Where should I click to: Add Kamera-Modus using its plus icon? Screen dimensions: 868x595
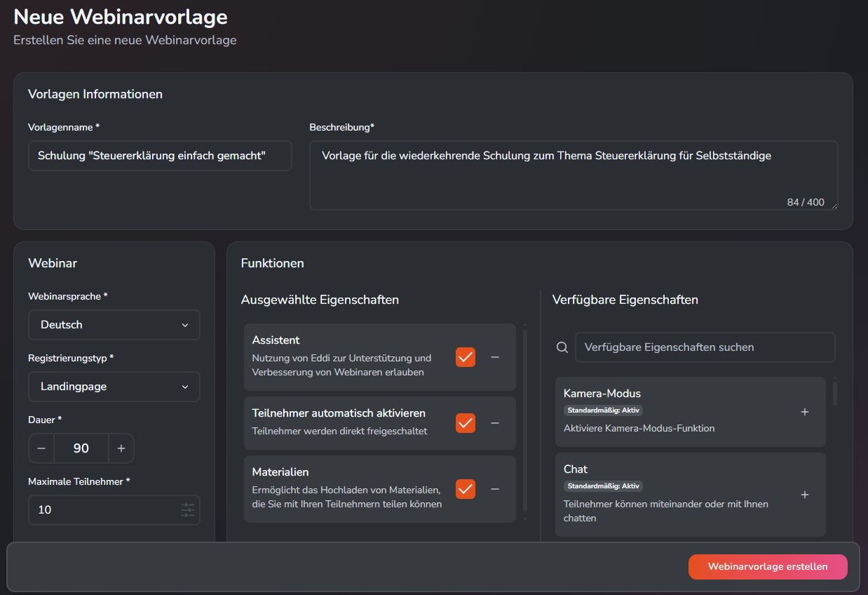pyautogui.click(x=805, y=412)
